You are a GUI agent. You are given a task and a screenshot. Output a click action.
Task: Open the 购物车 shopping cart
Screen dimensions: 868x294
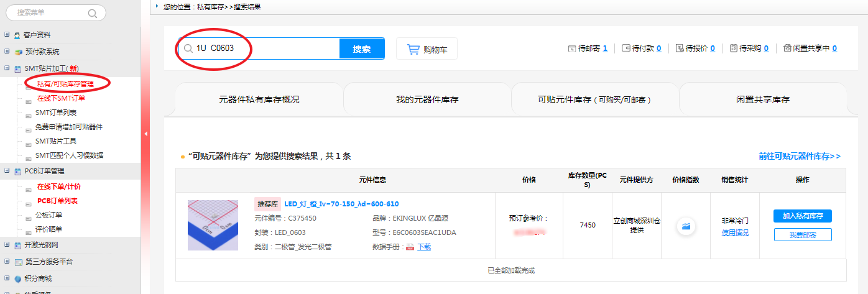(x=427, y=49)
